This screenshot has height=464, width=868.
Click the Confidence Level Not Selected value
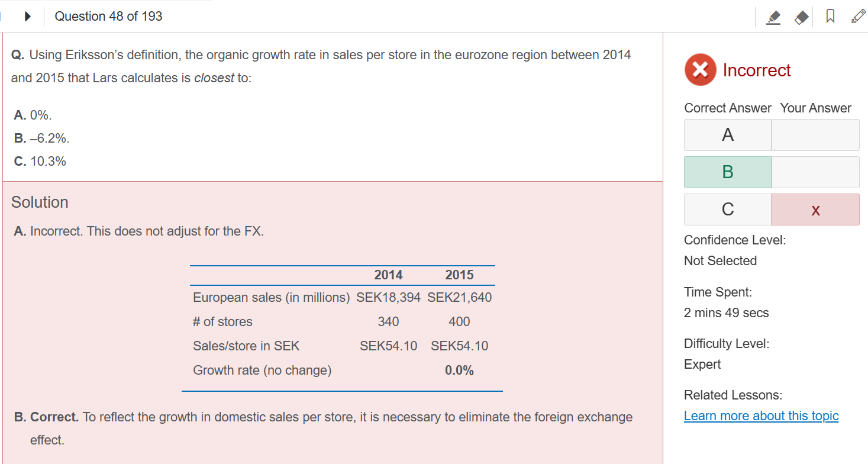(x=720, y=260)
